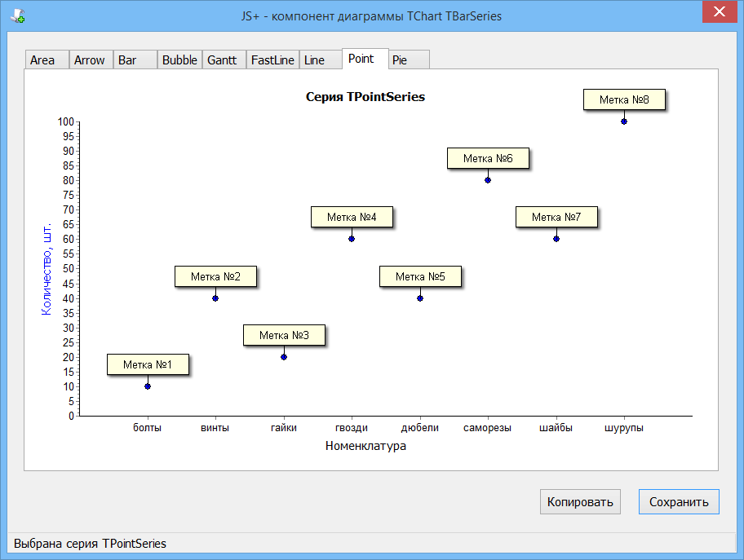This screenshot has height=560, width=744.
Task: Switch to the Area tab
Action: click(x=46, y=60)
